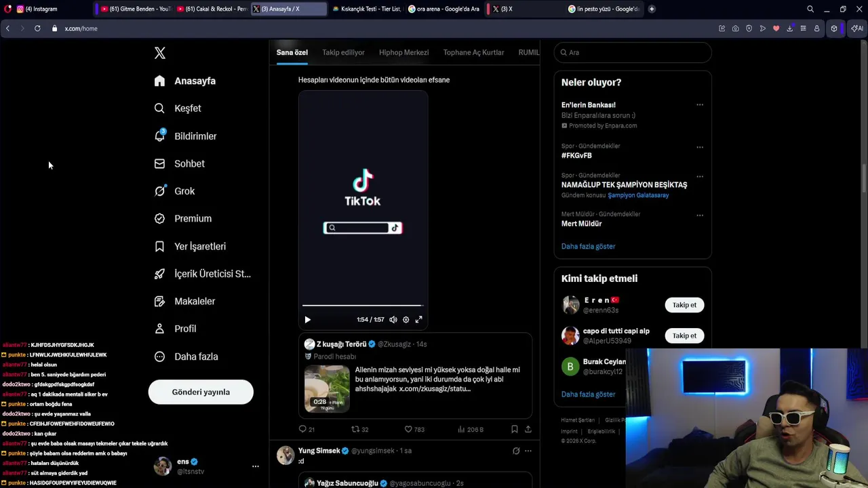Reply to the post with 21 replies
Image resolution: width=868 pixels, height=488 pixels.
[307, 429]
